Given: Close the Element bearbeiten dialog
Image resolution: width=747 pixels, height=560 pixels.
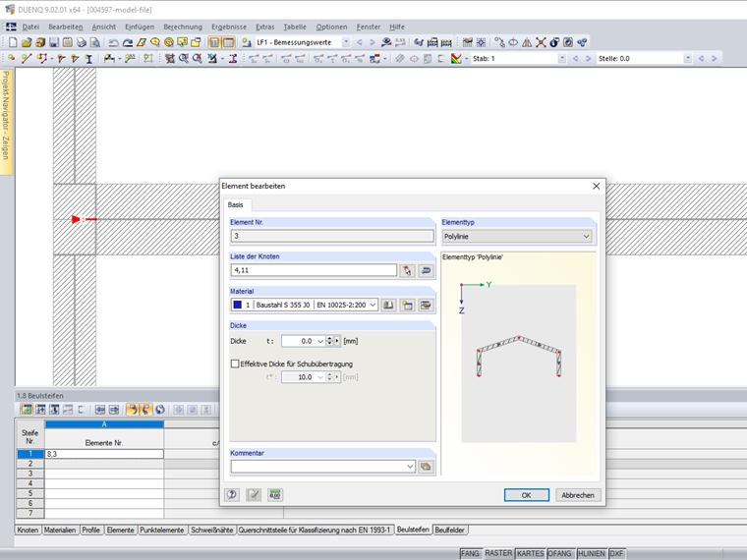Looking at the screenshot, I should (x=596, y=187).
